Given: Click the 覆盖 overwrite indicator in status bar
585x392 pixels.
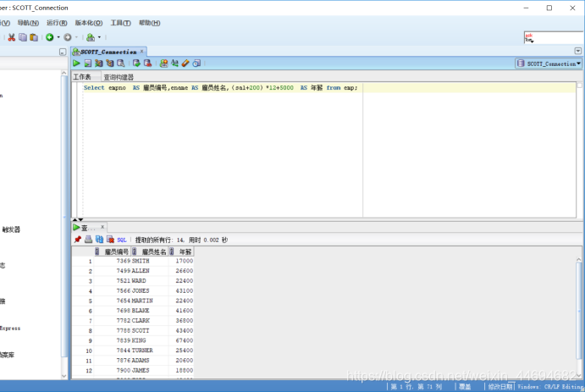Looking at the screenshot, I should point(465,387).
